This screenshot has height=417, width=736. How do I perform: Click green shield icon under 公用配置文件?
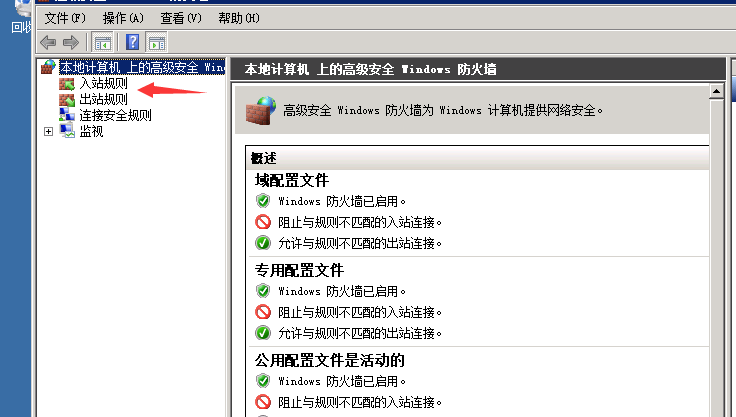pos(263,381)
